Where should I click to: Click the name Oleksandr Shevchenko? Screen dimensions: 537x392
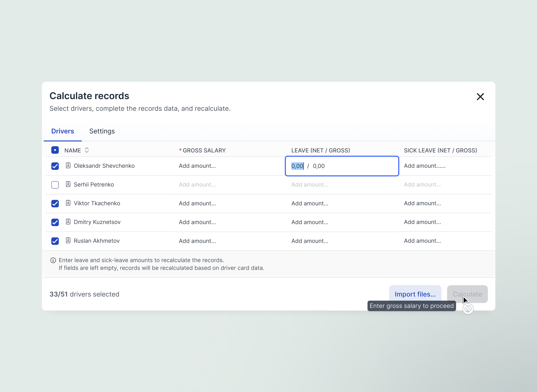pyautogui.click(x=104, y=166)
